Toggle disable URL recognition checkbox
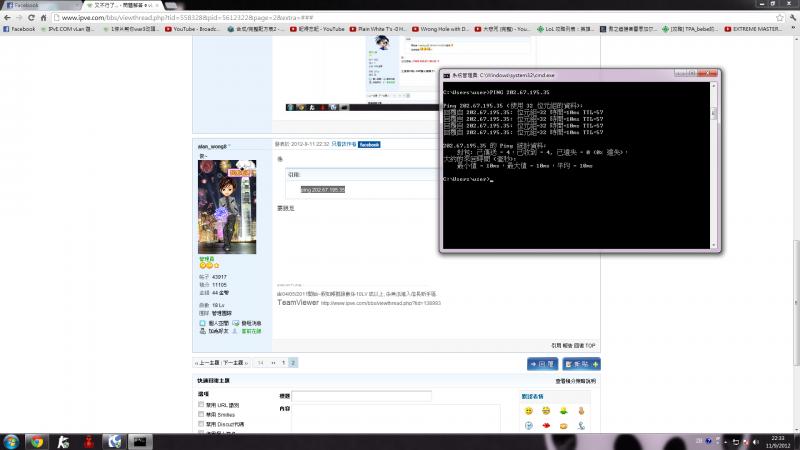The height and width of the screenshot is (450, 800). point(201,405)
